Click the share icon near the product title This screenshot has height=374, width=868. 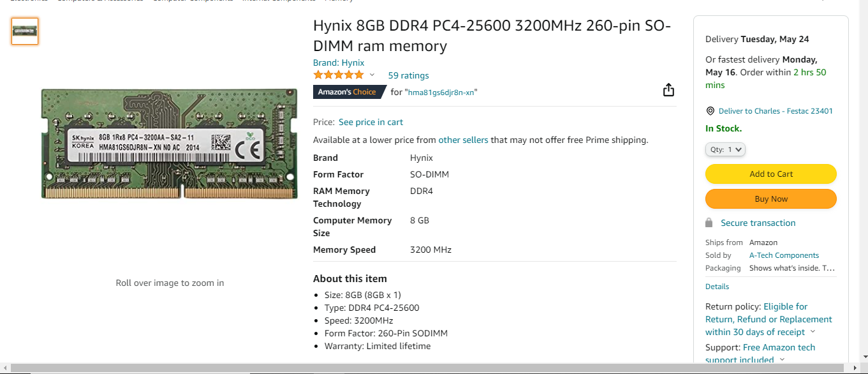pyautogui.click(x=668, y=89)
